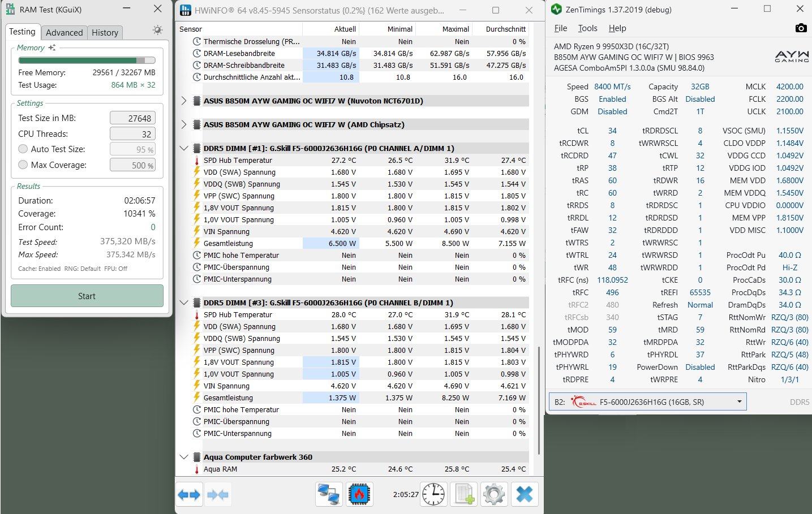Click the log file save icon in HWiNFO

pyautogui.click(x=464, y=495)
